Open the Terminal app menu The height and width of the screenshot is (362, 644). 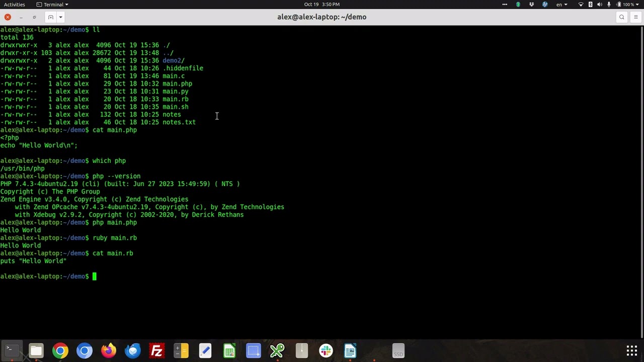tap(53, 5)
